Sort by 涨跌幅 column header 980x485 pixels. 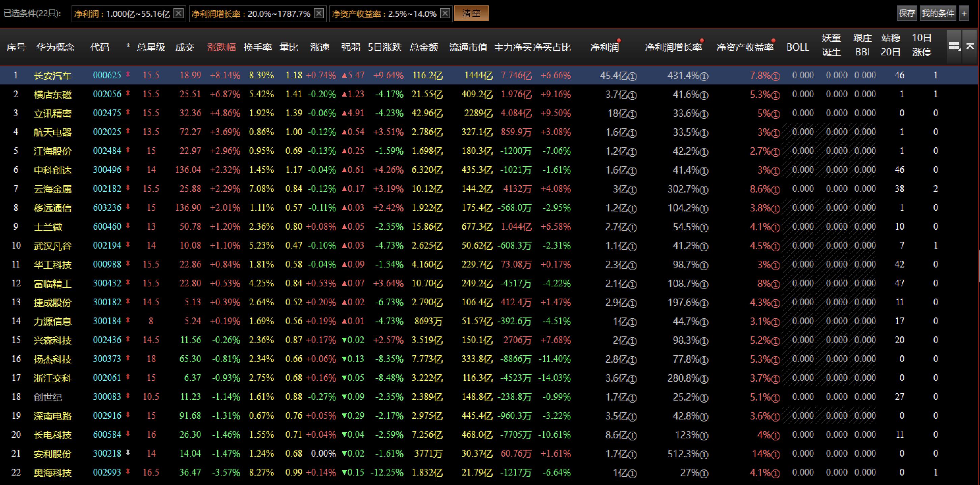tap(221, 47)
